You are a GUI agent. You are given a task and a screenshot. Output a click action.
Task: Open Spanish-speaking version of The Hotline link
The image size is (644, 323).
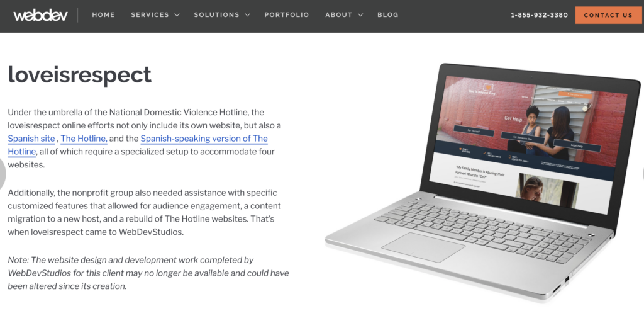[x=204, y=139]
